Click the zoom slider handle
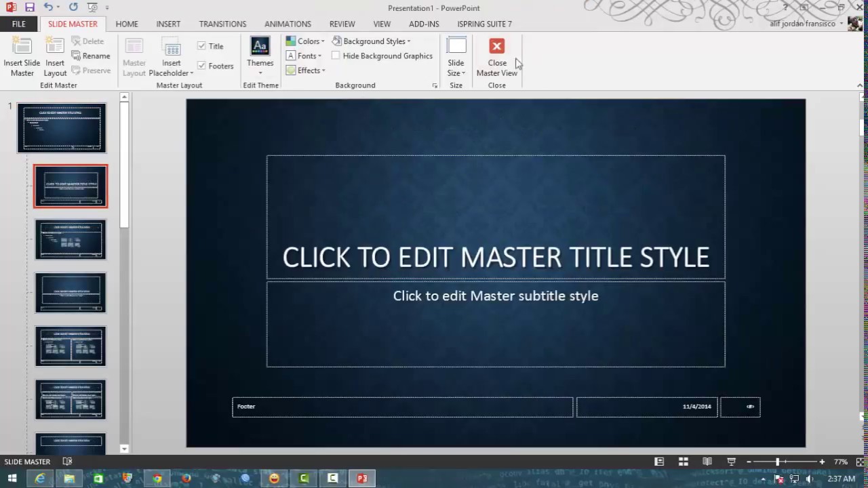 pyautogui.click(x=778, y=462)
